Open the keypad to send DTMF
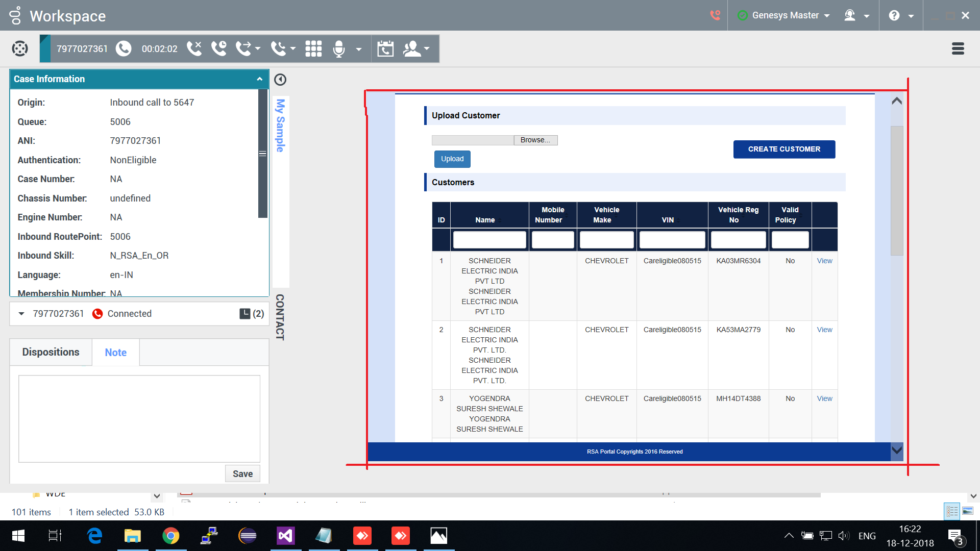 tap(313, 48)
